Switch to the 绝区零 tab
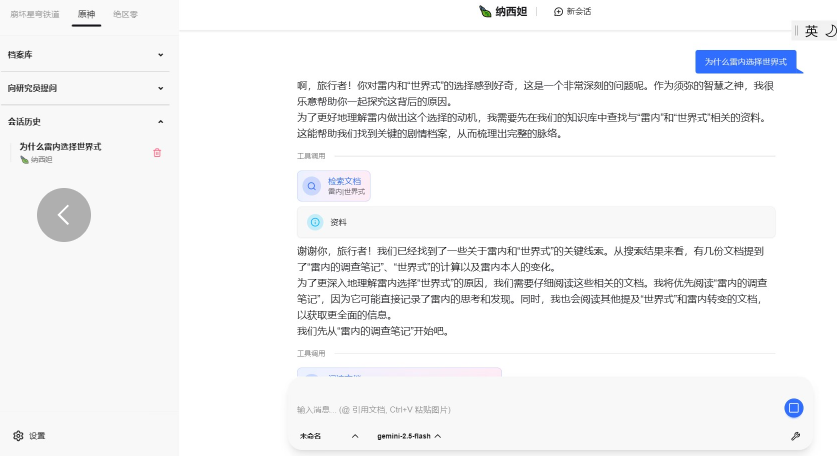Image resolution: width=837 pixels, height=456 pixels. [125, 14]
